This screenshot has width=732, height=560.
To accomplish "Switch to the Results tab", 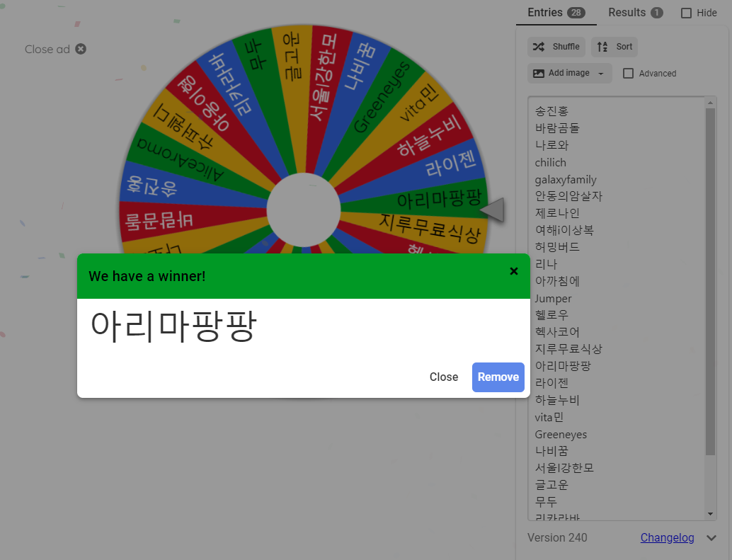I will (x=635, y=13).
